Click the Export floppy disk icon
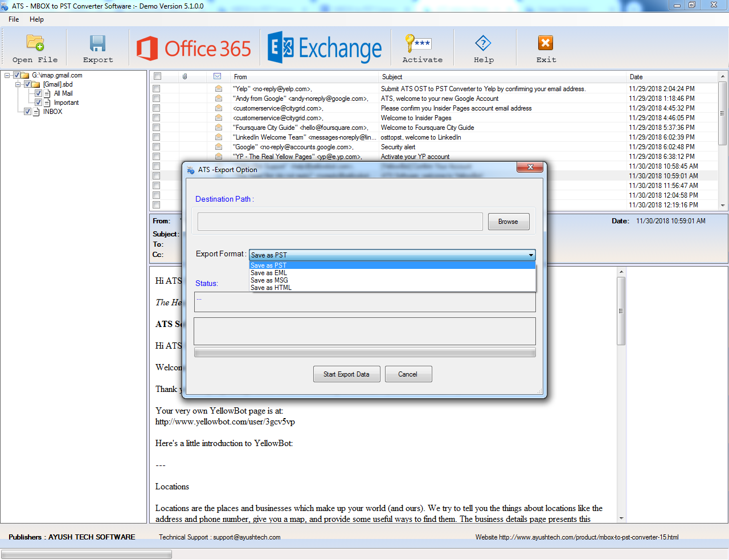Screen dimensions: 729x560 click(98, 43)
